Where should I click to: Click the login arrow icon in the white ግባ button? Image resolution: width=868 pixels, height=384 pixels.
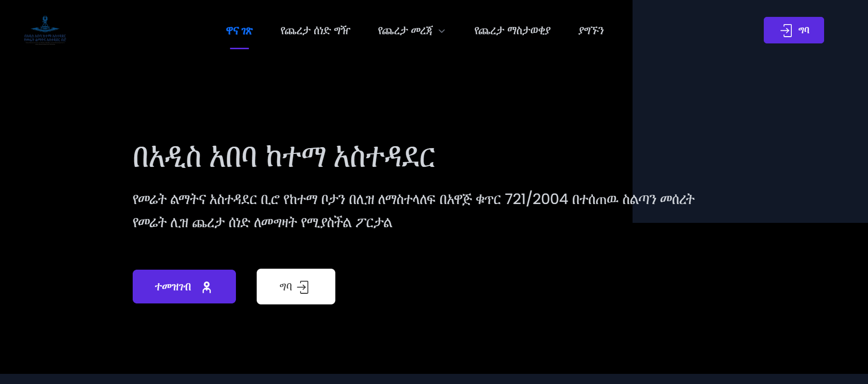303,287
